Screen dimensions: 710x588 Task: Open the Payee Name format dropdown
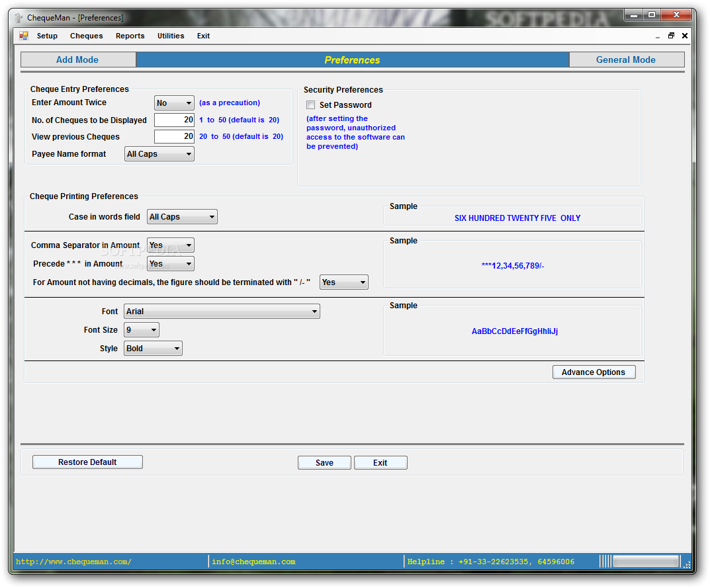[159, 154]
